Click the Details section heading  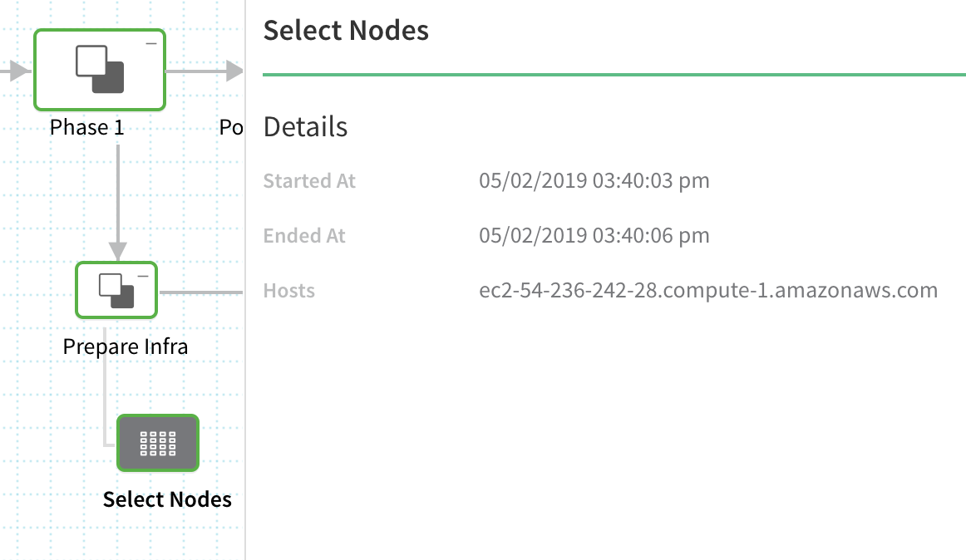(305, 127)
